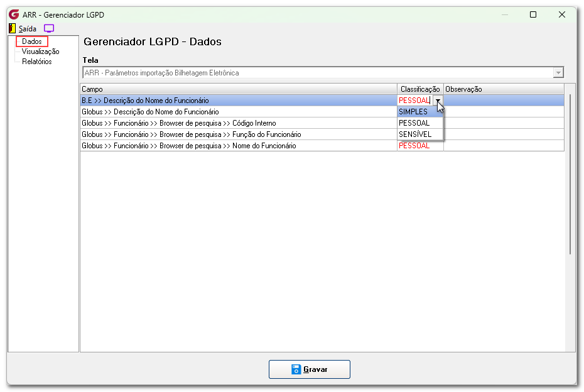Toggle the Classificação dropdown arrow on first row
The height and width of the screenshot is (392, 584).
click(438, 101)
